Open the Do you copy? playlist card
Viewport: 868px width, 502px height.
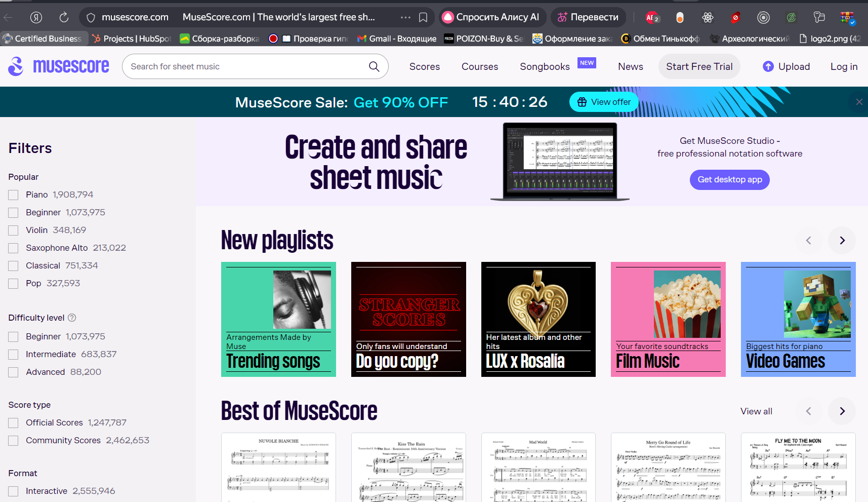click(x=408, y=319)
